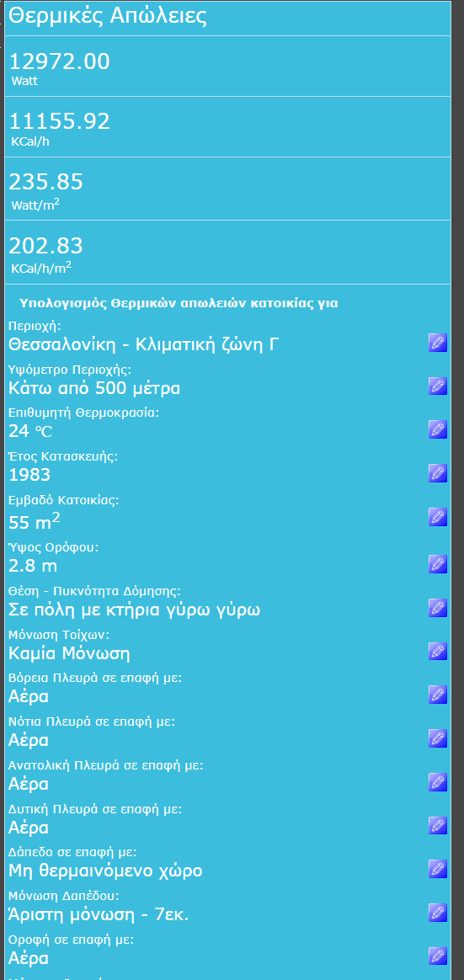The height and width of the screenshot is (980, 464).
Task: Modify Μόνωση Δαπέδου with the pencil icon
Action: pos(438,913)
